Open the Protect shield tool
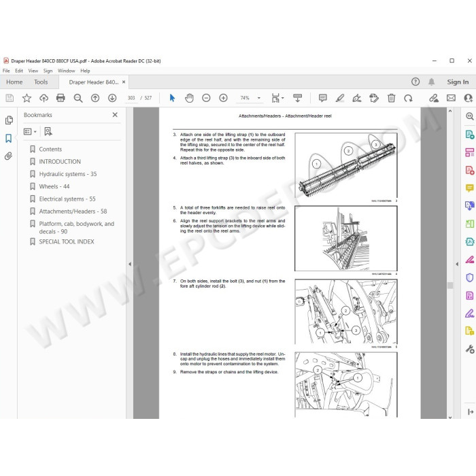 coord(470,277)
